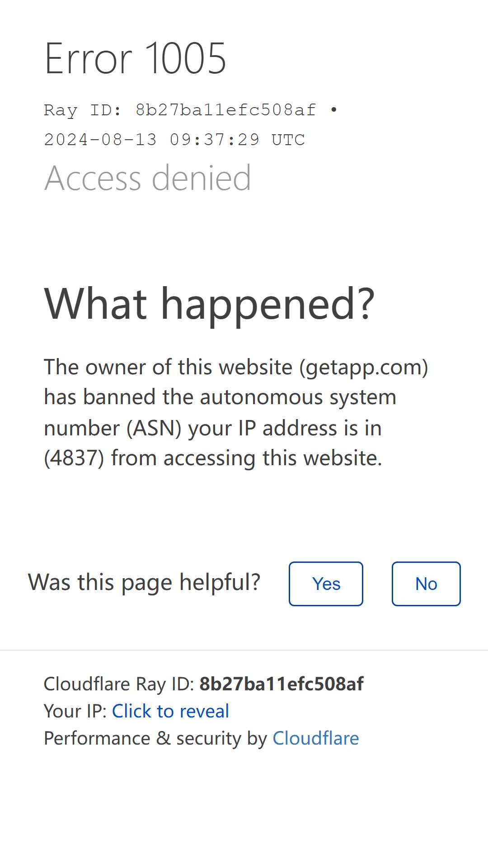Click the Error 1005 heading
488x868 pixels.
pyautogui.click(x=135, y=59)
